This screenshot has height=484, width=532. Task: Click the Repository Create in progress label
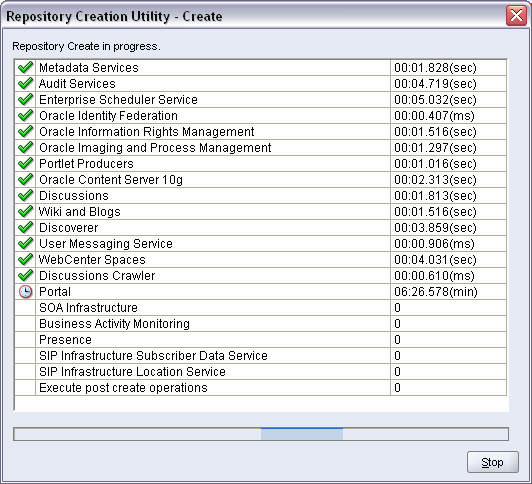pyautogui.click(x=86, y=46)
